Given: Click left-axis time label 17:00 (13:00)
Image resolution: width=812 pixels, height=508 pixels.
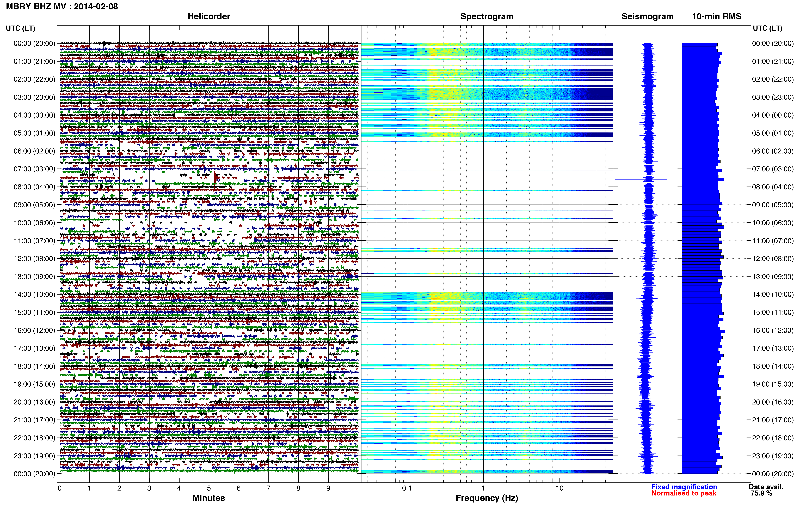Looking at the screenshot, I should (x=34, y=348).
